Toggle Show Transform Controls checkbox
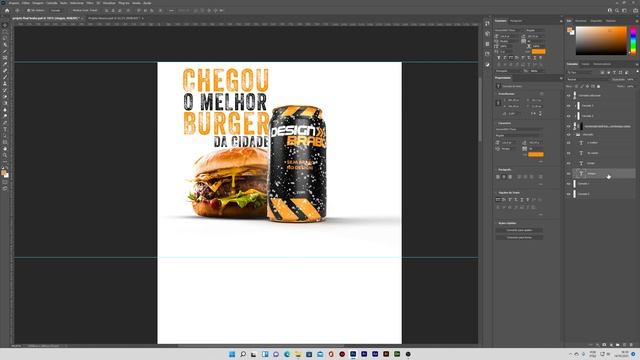 click(x=71, y=11)
